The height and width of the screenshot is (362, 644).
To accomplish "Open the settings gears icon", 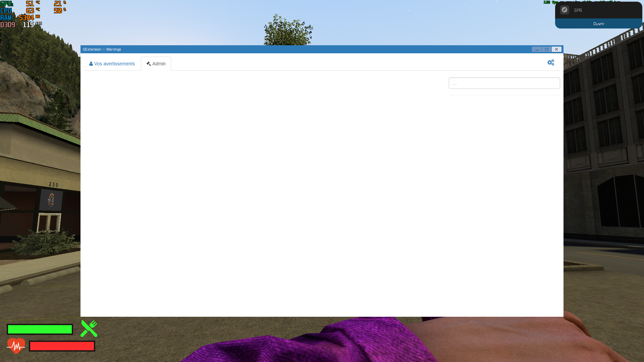I will tap(551, 62).
